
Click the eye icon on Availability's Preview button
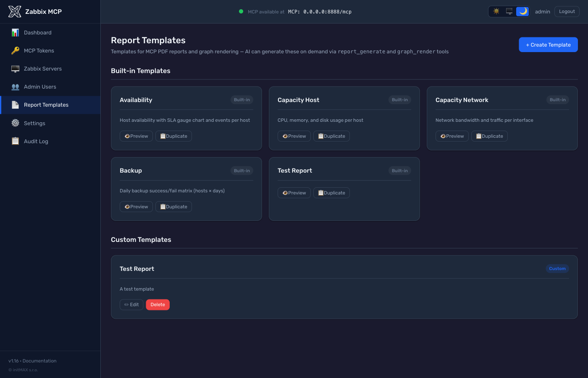click(x=127, y=136)
